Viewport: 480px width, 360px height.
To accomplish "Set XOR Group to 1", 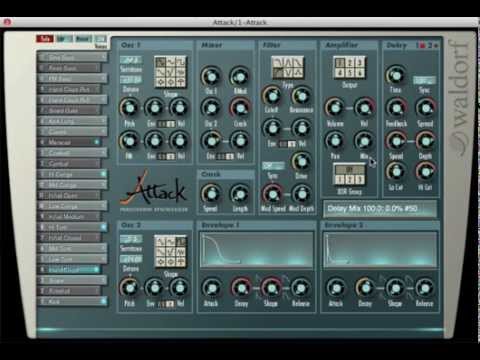I will [x=340, y=180].
